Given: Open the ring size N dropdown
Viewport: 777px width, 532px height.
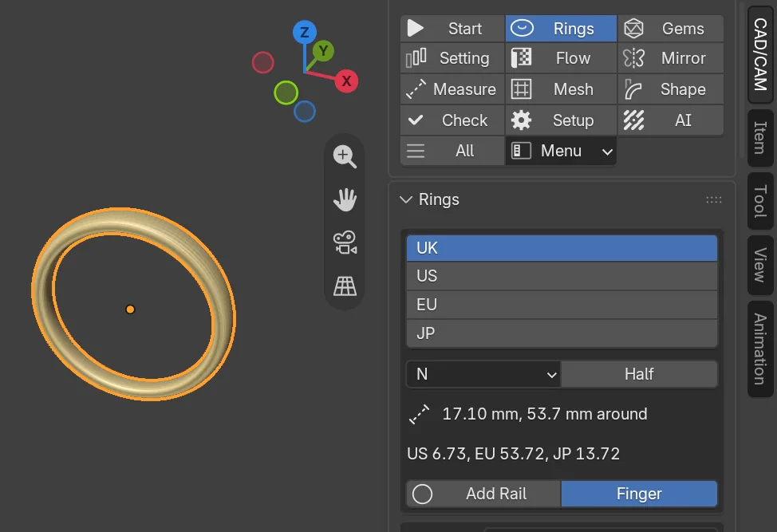Looking at the screenshot, I should coord(483,374).
